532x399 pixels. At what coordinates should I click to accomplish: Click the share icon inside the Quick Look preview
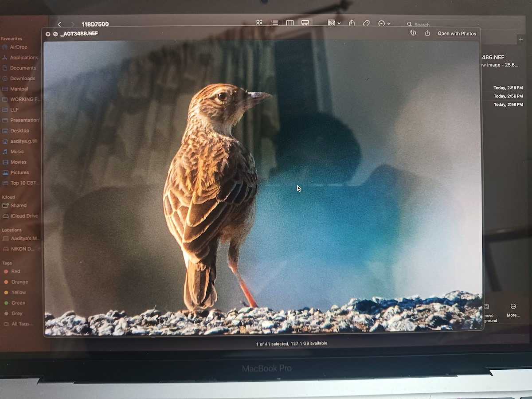[427, 33]
